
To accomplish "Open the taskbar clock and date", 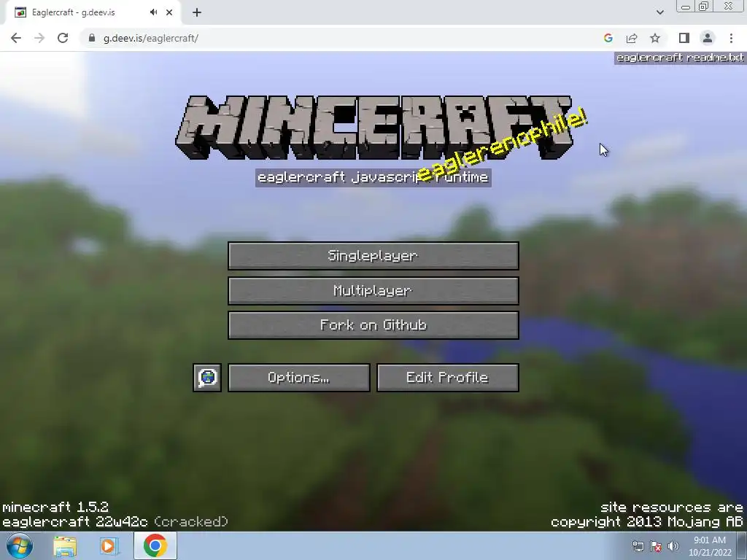I will tap(709, 546).
